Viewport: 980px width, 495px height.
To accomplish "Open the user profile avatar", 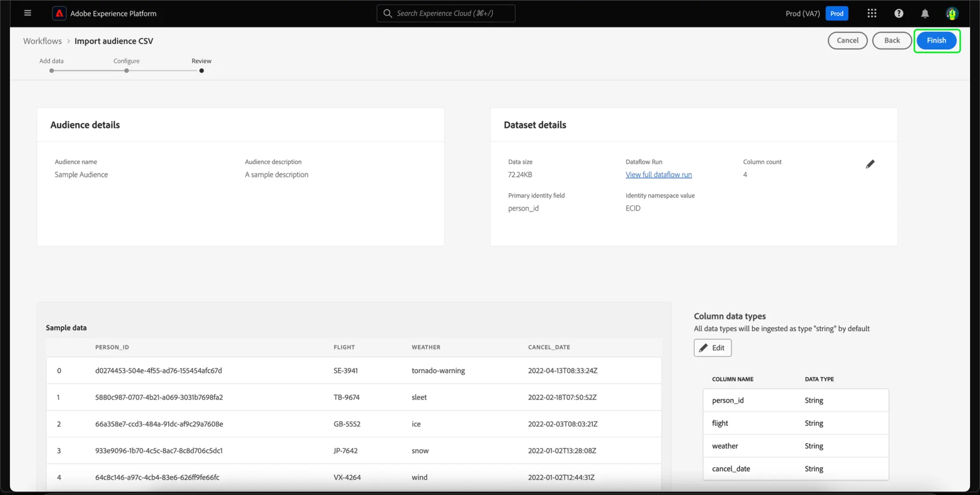I will pos(952,14).
